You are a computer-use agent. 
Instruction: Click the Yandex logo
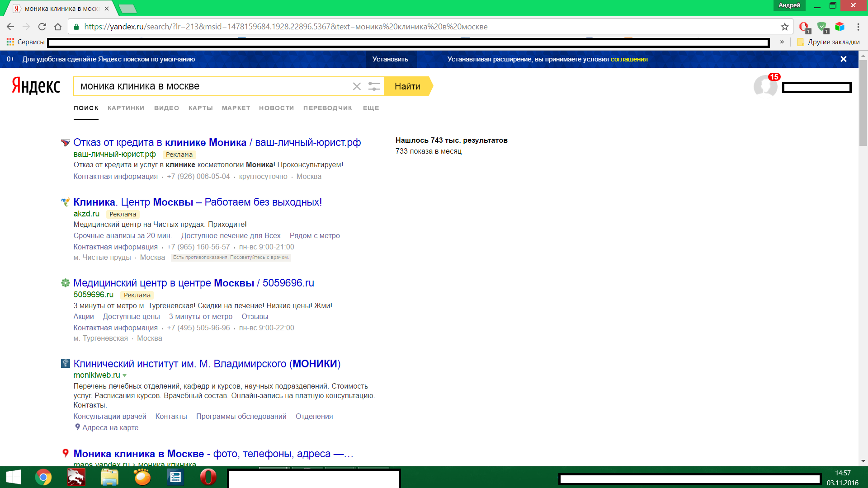[x=36, y=86]
